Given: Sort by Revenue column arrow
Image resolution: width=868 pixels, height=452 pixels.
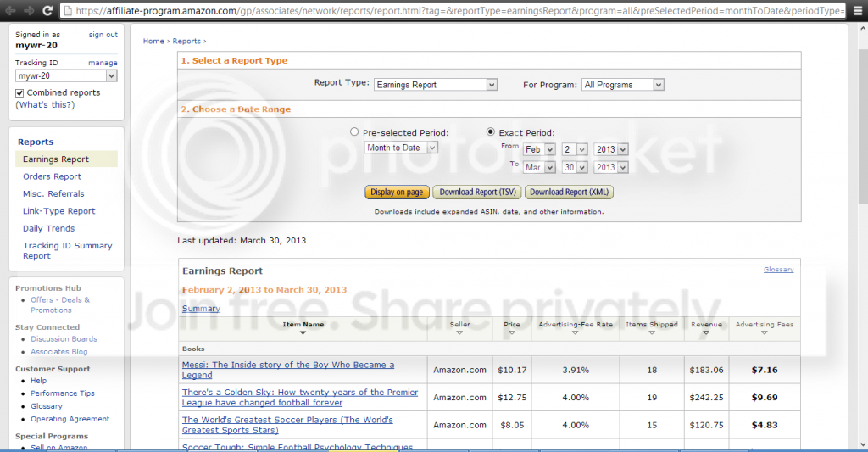Looking at the screenshot, I should 706,333.
